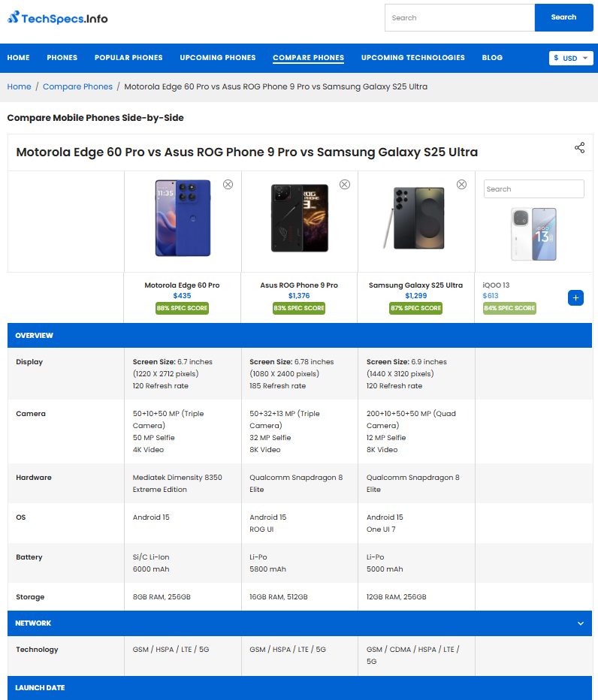The image size is (598, 700).
Task: Add iQOO 13 with the plus button
Action: coord(575,297)
